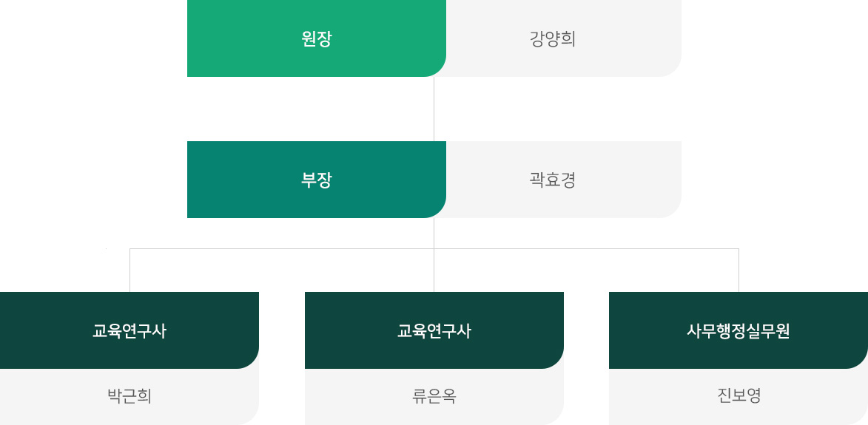Viewport: 868px width, 425px height.
Task: Click the green 원장 title box
Action: click(317, 38)
